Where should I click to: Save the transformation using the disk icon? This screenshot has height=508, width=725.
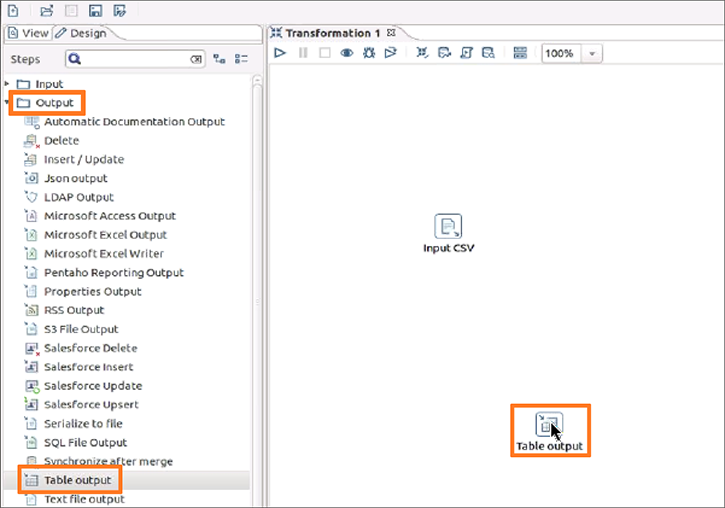tap(95, 10)
